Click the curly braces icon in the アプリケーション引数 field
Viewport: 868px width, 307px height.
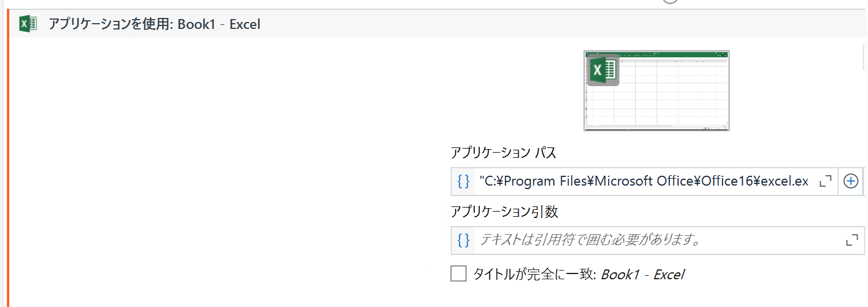click(463, 240)
